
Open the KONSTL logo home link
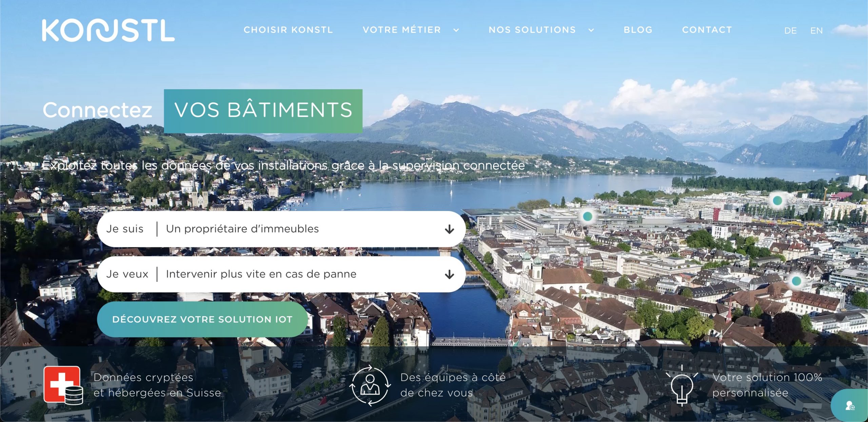[x=108, y=30]
